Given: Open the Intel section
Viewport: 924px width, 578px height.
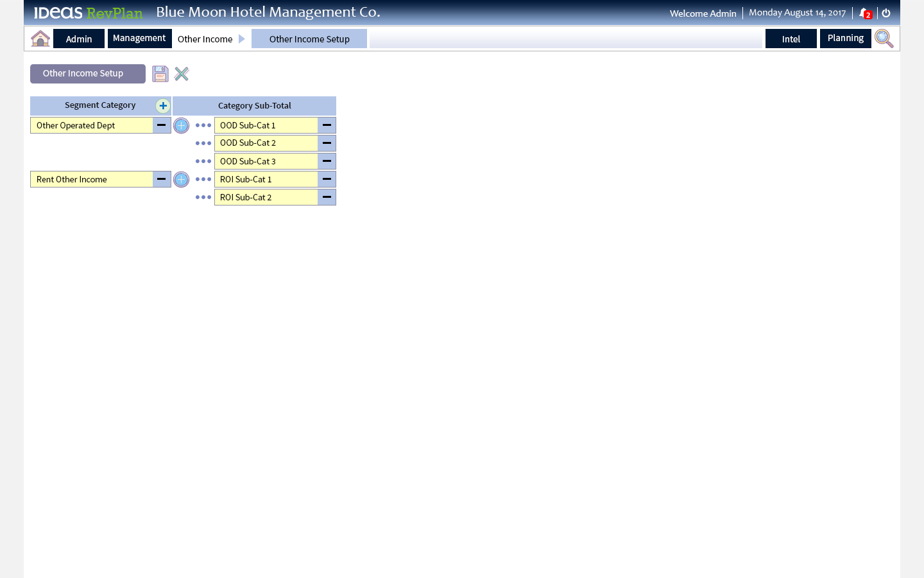Looking at the screenshot, I should click(x=791, y=39).
